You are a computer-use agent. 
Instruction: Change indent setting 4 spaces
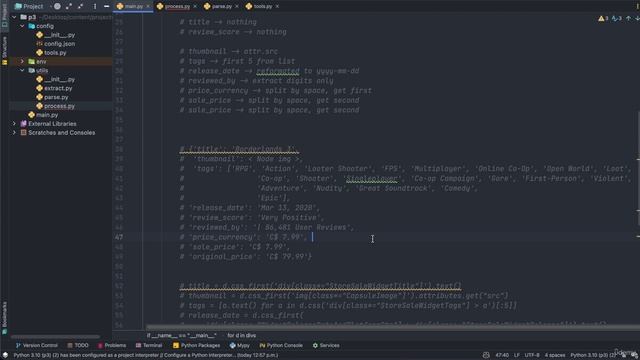555,355
